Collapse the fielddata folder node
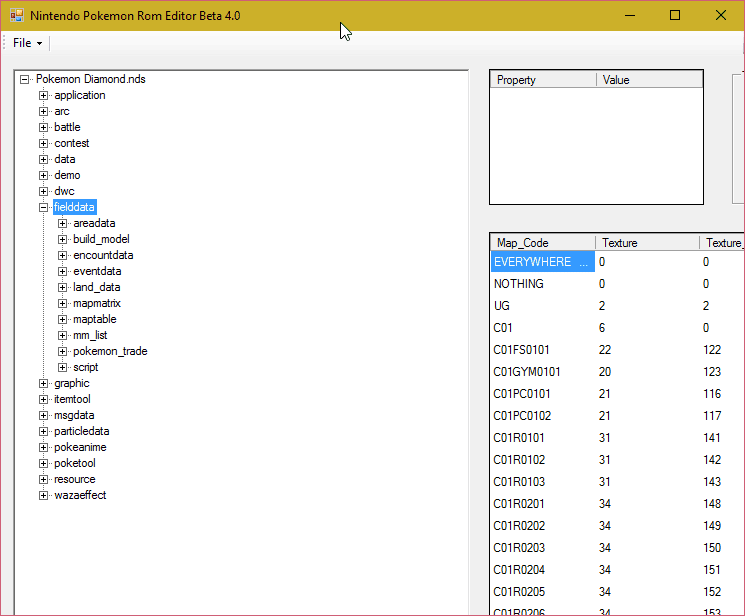The image size is (745, 616). pos(43,208)
